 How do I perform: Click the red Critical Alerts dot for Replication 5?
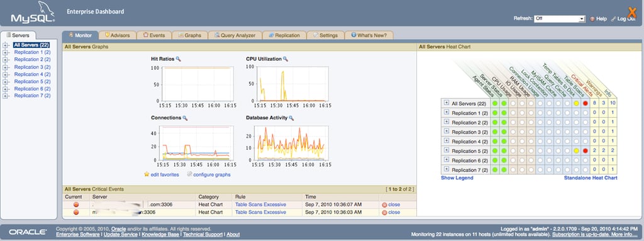[x=586, y=151]
